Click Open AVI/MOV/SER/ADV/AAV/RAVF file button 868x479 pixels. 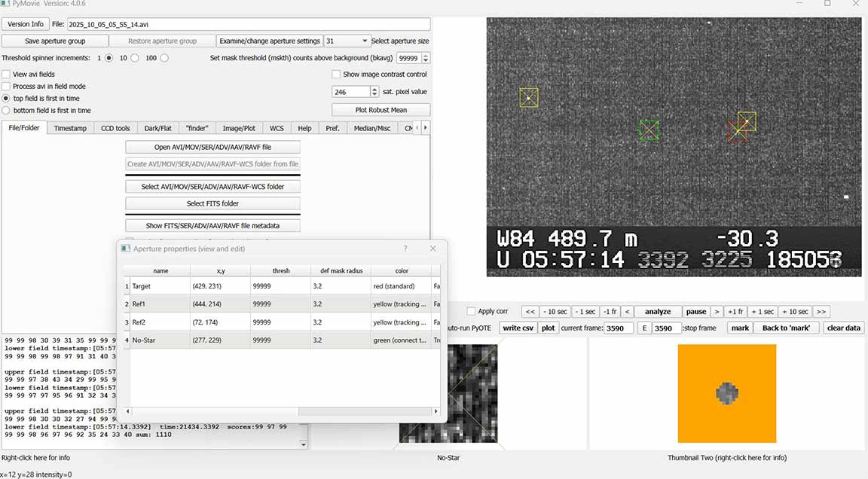pos(212,147)
